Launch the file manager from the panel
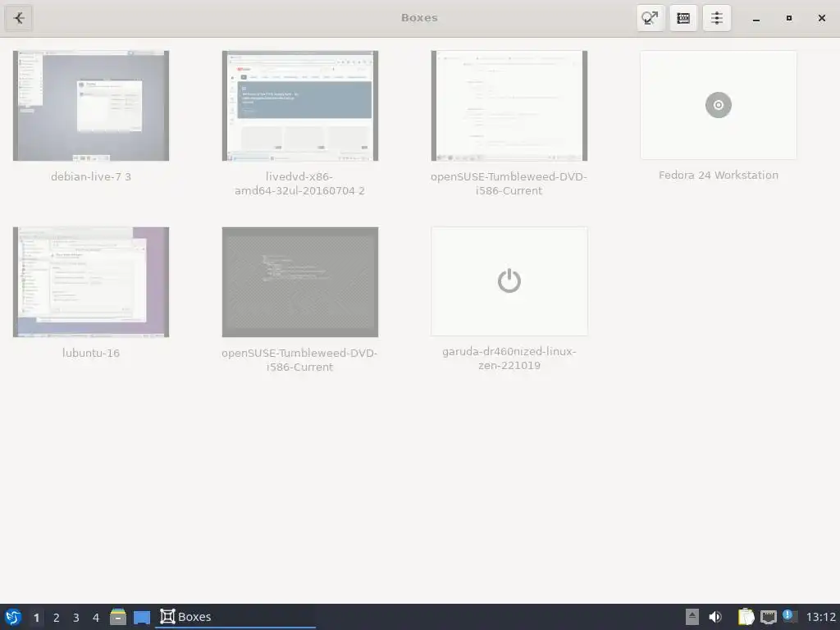Image resolution: width=840 pixels, height=630 pixels. 118,617
